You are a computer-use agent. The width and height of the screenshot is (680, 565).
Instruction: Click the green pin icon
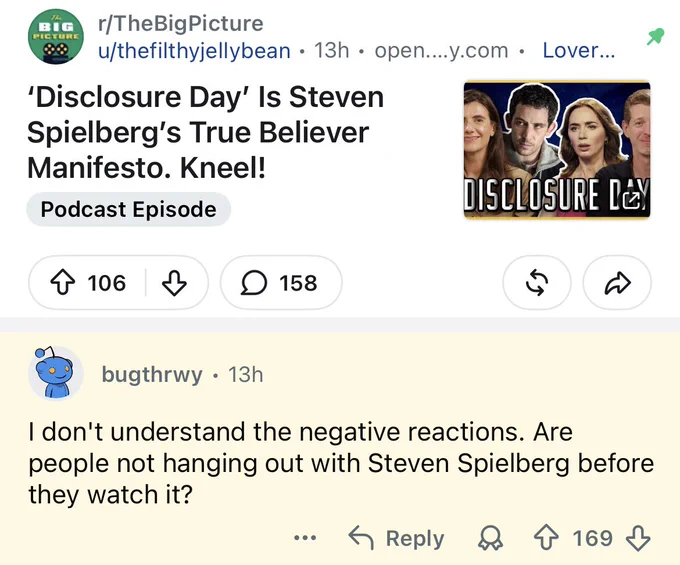pyautogui.click(x=655, y=37)
